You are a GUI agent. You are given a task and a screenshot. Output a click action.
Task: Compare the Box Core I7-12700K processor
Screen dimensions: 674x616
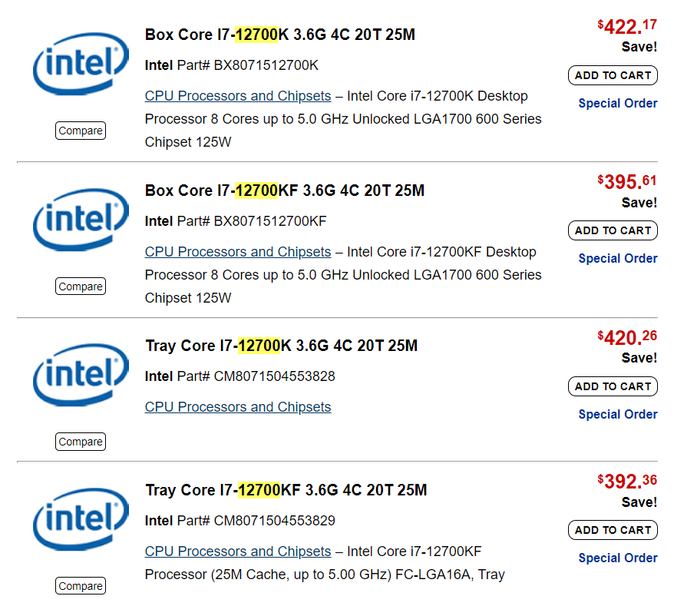[81, 131]
